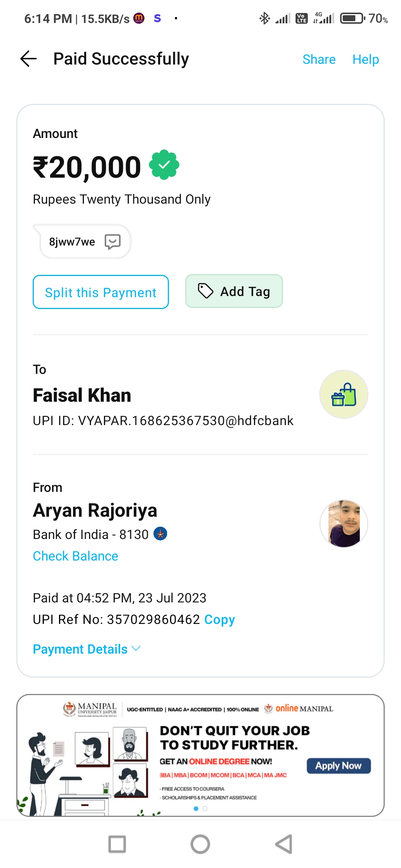Click Split this Payment button
The image size is (401, 868).
(101, 292)
